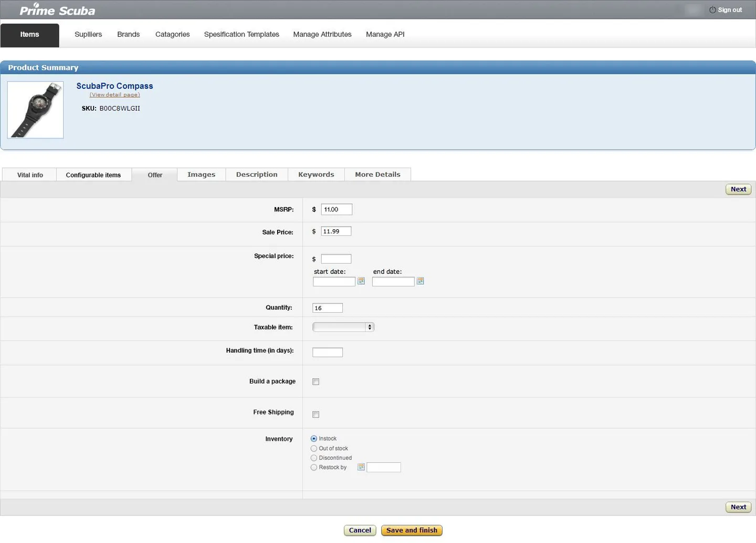Open the Brands section
This screenshot has width=756, height=543.
129,35
